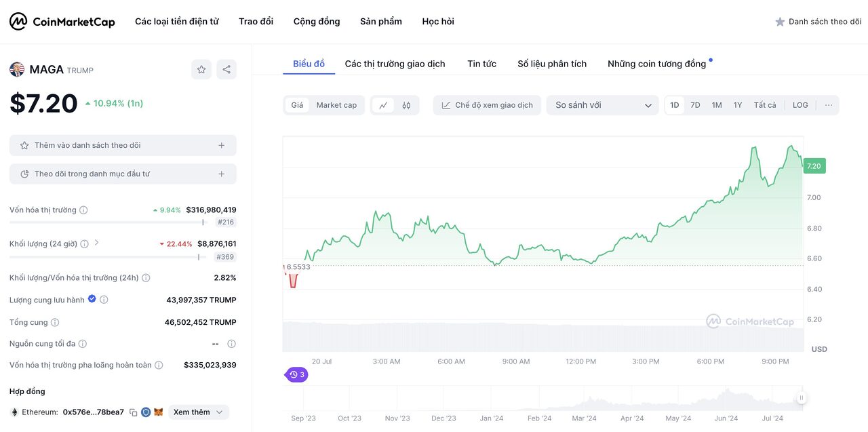Set chart range to 1M
Screen dimensions: 868x432
(x=717, y=105)
